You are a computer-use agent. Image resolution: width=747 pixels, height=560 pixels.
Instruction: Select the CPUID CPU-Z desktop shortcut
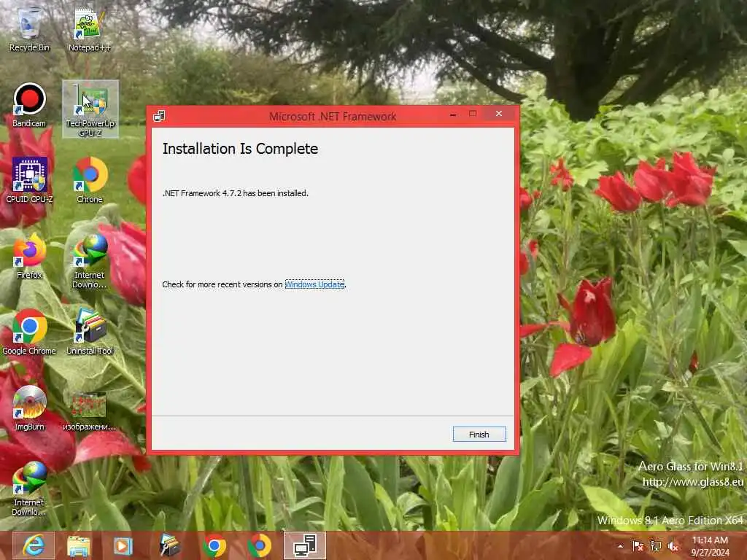[29, 180]
